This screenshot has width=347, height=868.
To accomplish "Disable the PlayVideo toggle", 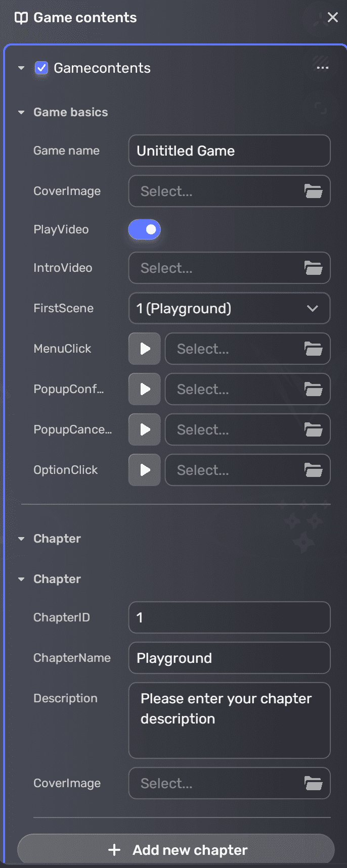I will (144, 229).
